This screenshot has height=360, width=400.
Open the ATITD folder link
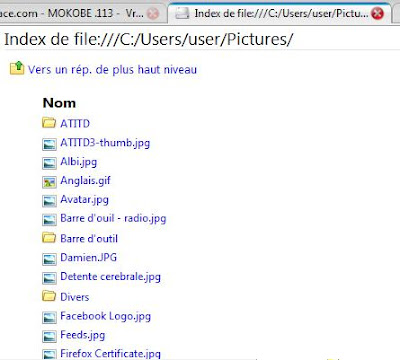click(x=75, y=123)
